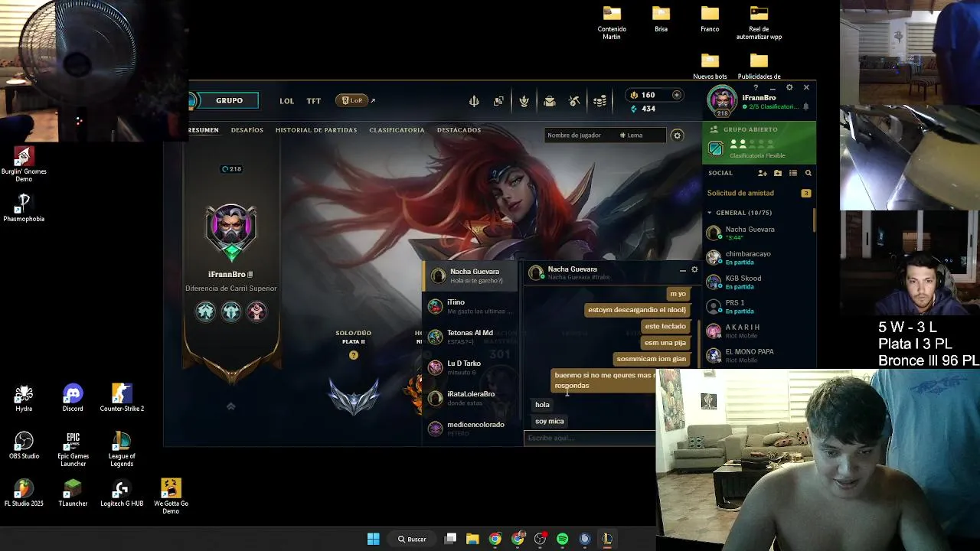This screenshot has width=980, height=551.
Task: Open the Desafíos profile tab
Action: click(x=247, y=130)
